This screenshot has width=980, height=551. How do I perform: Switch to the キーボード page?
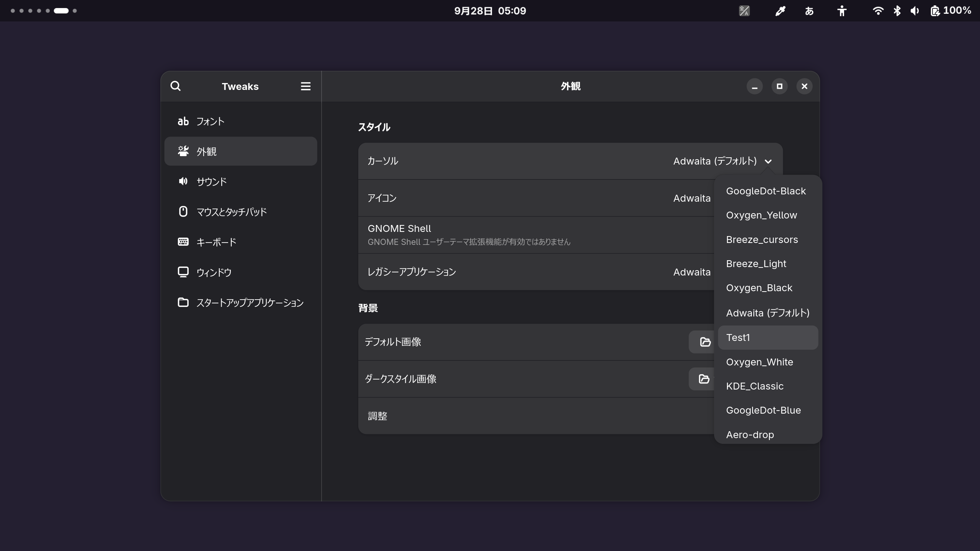[x=241, y=242]
